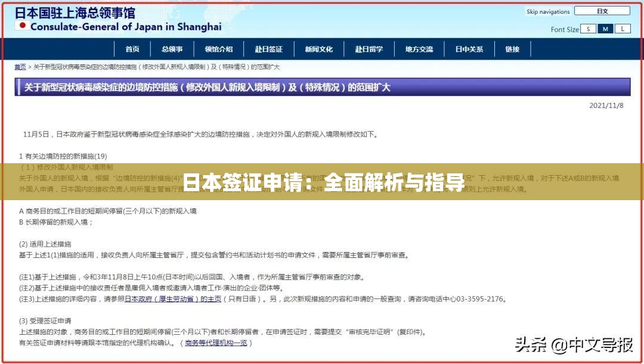
Task: Select the large font size L
Action: tap(624, 27)
